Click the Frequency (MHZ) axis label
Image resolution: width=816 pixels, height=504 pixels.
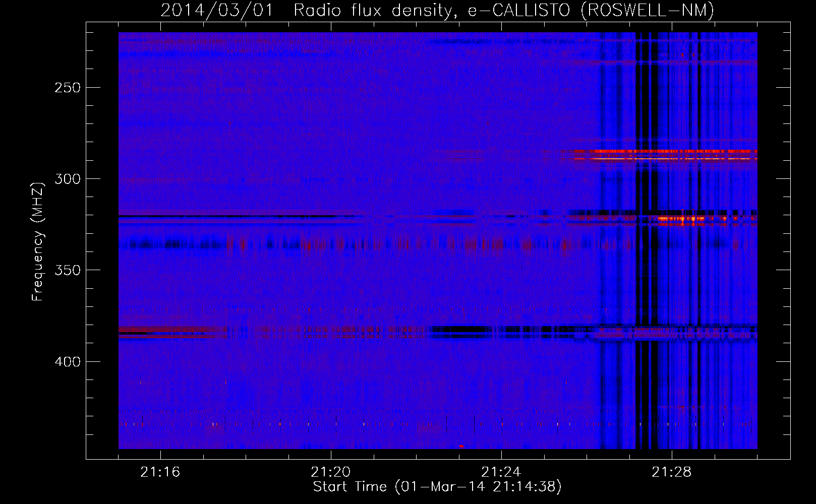point(38,242)
